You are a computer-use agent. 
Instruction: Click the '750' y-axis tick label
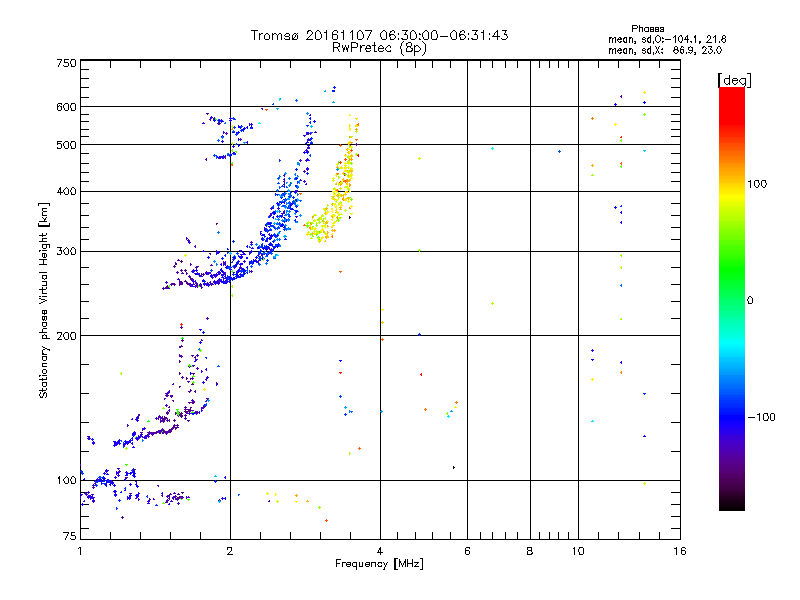coord(66,63)
